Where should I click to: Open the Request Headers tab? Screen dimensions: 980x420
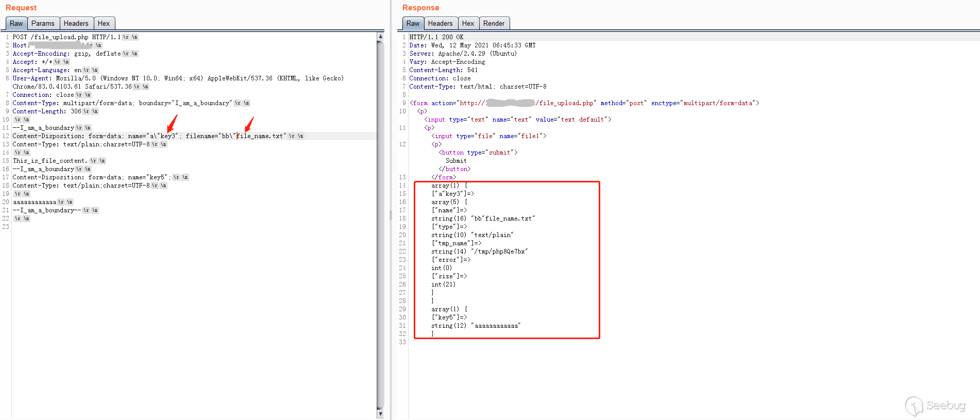click(76, 23)
